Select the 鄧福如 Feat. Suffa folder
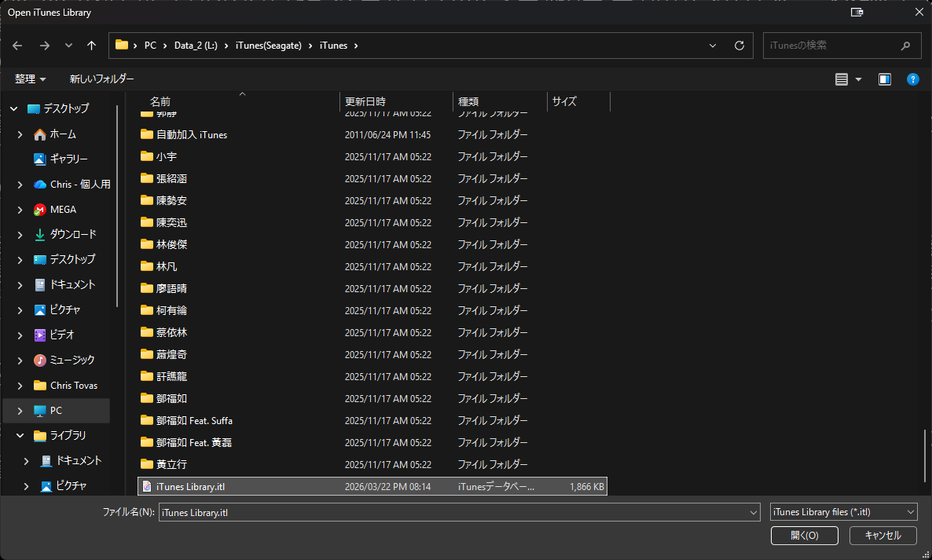Image resolution: width=932 pixels, height=560 pixels. [x=372, y=420]
